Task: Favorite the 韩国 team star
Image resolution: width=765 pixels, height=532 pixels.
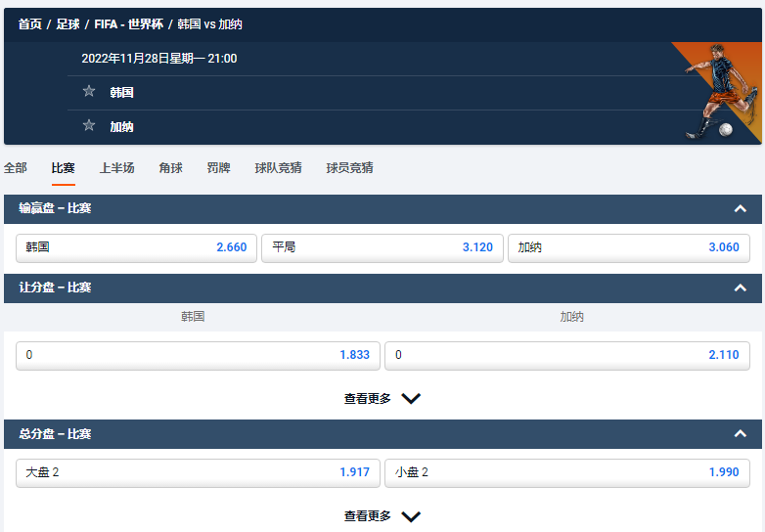Action: pyautogui.click(x=89, y=91)
